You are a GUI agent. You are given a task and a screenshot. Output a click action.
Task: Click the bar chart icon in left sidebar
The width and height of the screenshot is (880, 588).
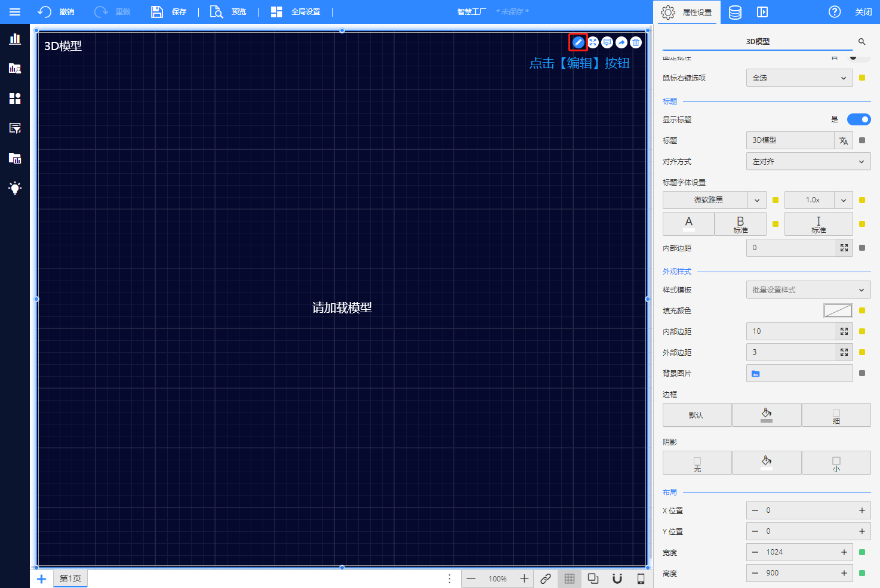click(x=15, y=39)
